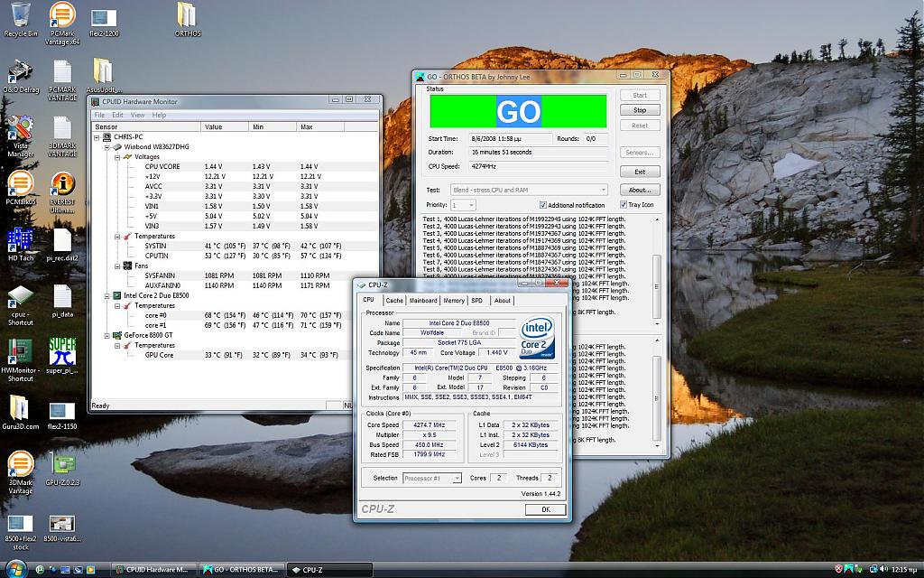This screenshot has width=924, height=578.
Task: Select the CPUTIN temperature row
Action: (x=236, y=256)
